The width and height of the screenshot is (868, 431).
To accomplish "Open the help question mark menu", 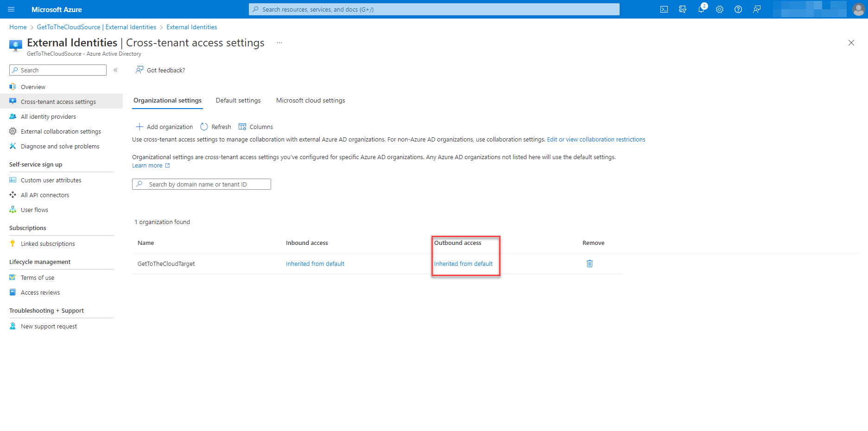I will pyautogui.click(x=738, y=9).
